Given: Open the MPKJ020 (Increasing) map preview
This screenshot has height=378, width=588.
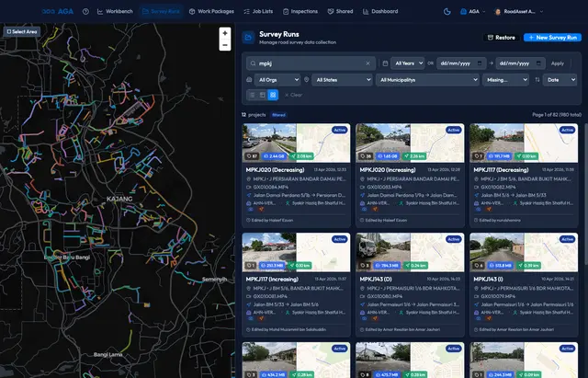Looking at the screenshot, I should coord(437,143).
